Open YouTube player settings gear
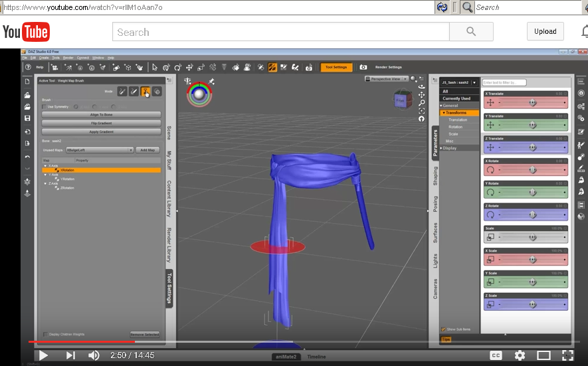Screen dimensions: 588x366 [x=520, y=355]
